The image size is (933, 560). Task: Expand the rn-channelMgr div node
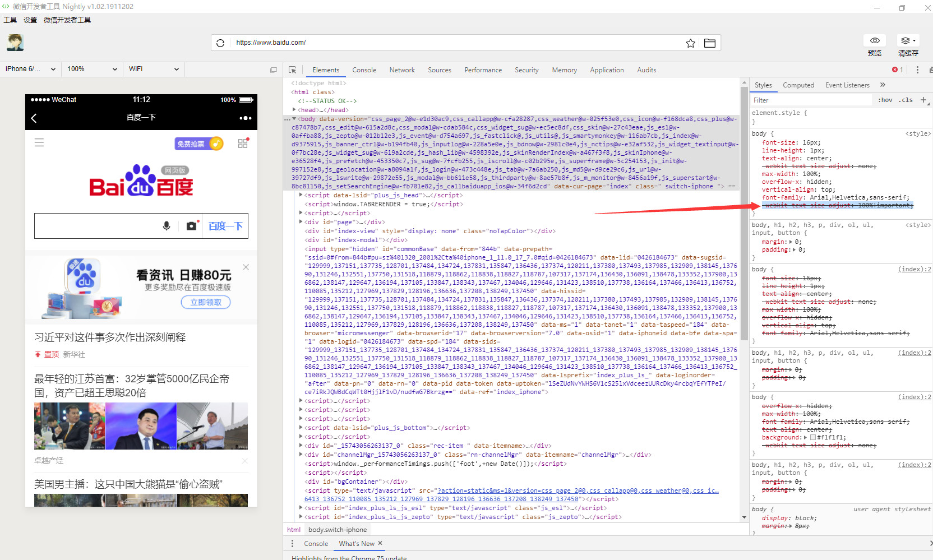[301, 455]
